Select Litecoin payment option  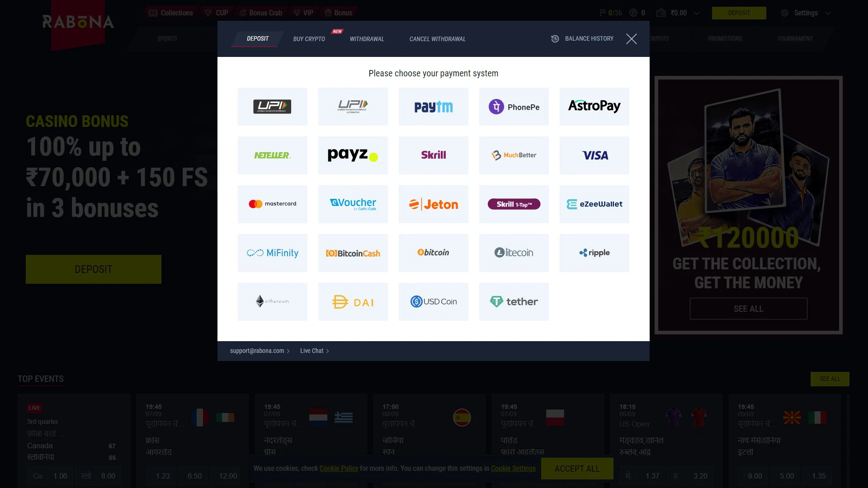514,252
